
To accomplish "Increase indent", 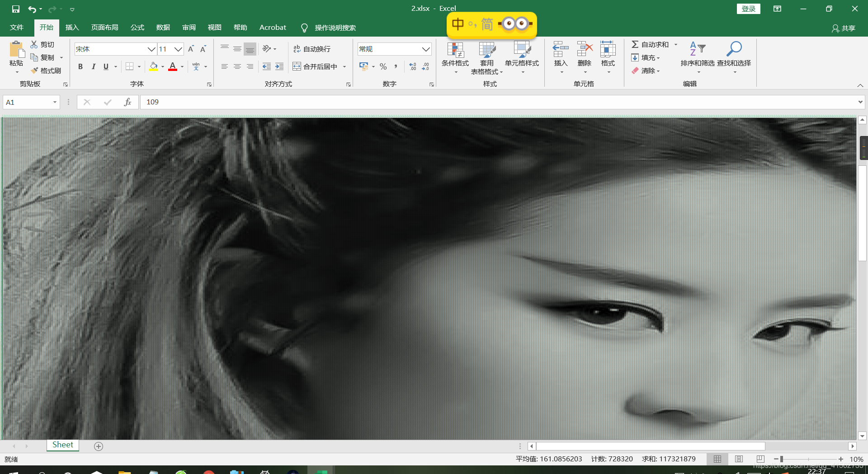I will 279,66.
